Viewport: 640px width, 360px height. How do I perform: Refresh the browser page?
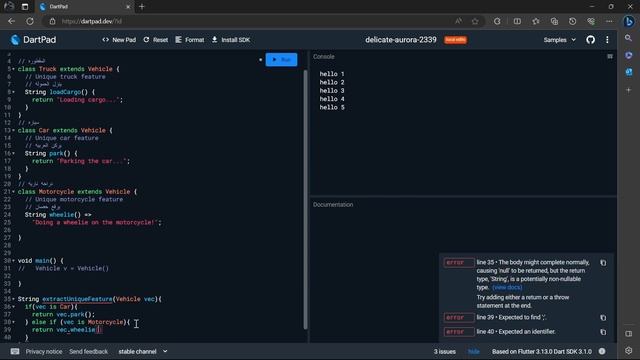[x=30, y=21]
